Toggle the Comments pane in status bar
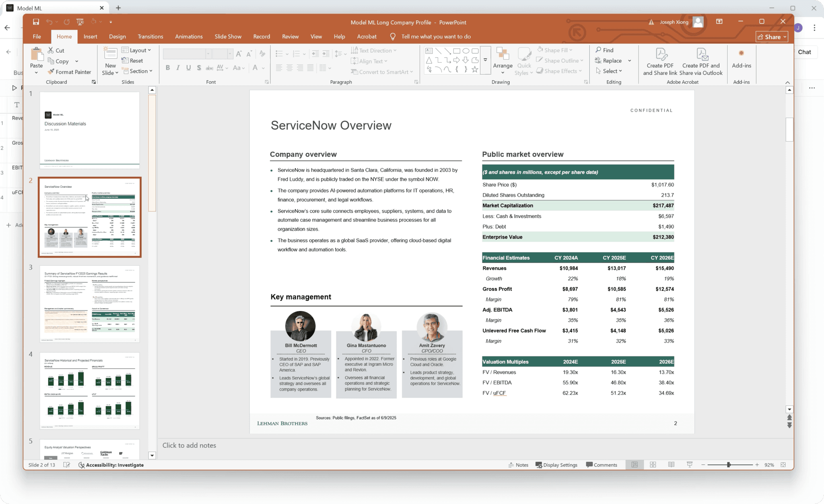 tap(601, 465)
